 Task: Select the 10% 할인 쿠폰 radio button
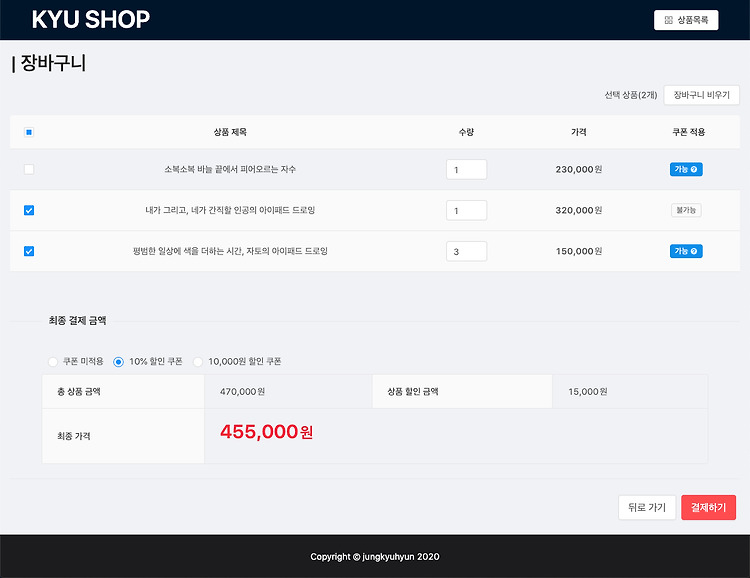pyautogui.click(x=118, y=362)
